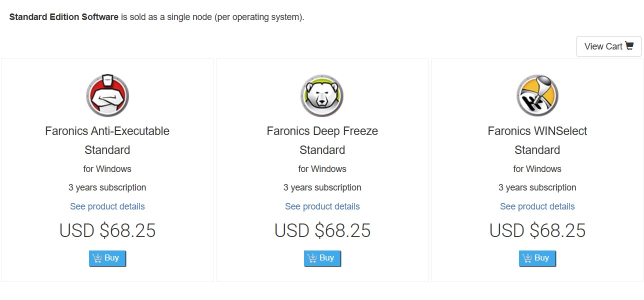The height and width of the screenshot is (300, 644).
Task: Click the Deep Freeze polar bear logo
Action: (322, 95)
